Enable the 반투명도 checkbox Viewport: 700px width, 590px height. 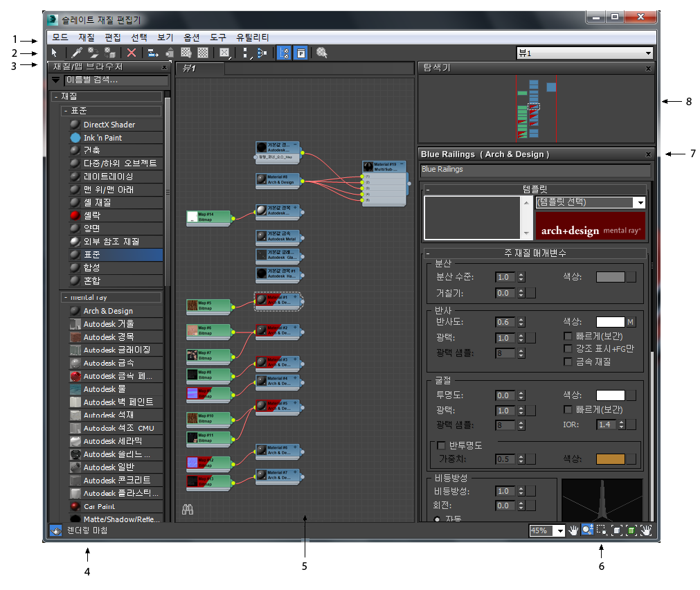[x=442, y=445]
